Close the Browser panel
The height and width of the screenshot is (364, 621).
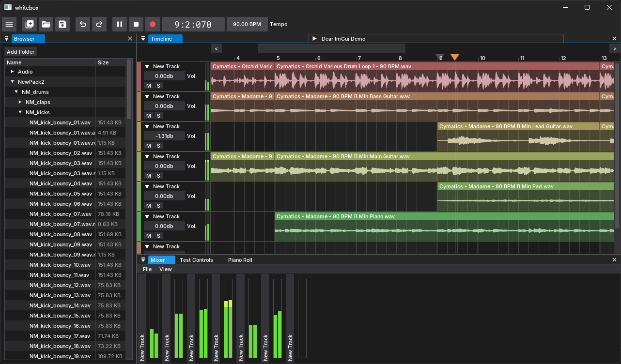(130, 39)
